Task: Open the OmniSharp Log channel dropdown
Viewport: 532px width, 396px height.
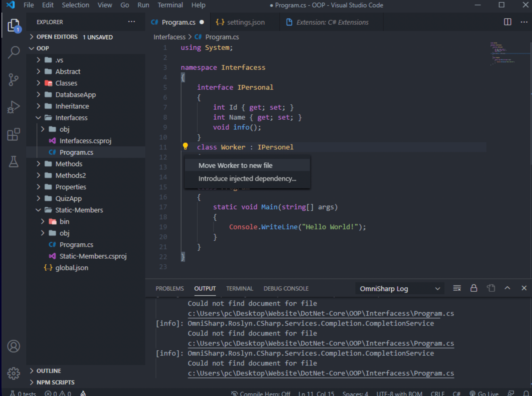Action: point(398,288)
